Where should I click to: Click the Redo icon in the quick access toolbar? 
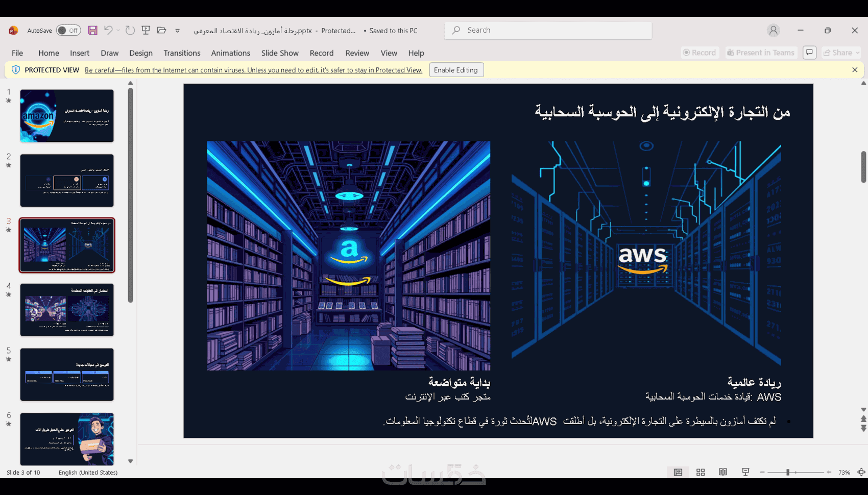tap(130, 31)
